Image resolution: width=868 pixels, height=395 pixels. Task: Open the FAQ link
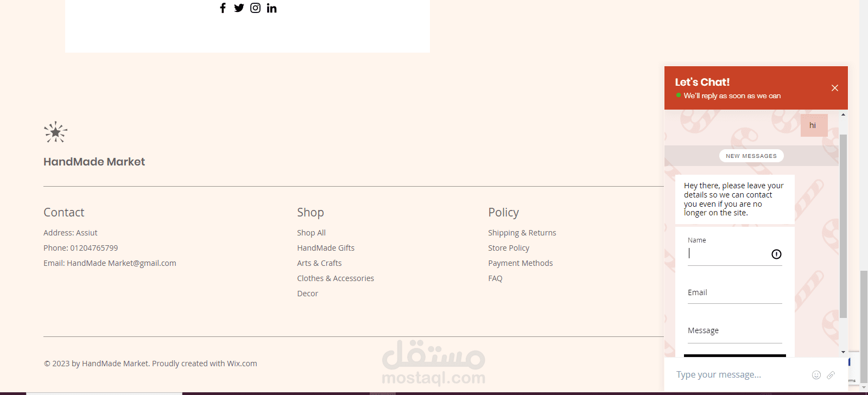495,278
